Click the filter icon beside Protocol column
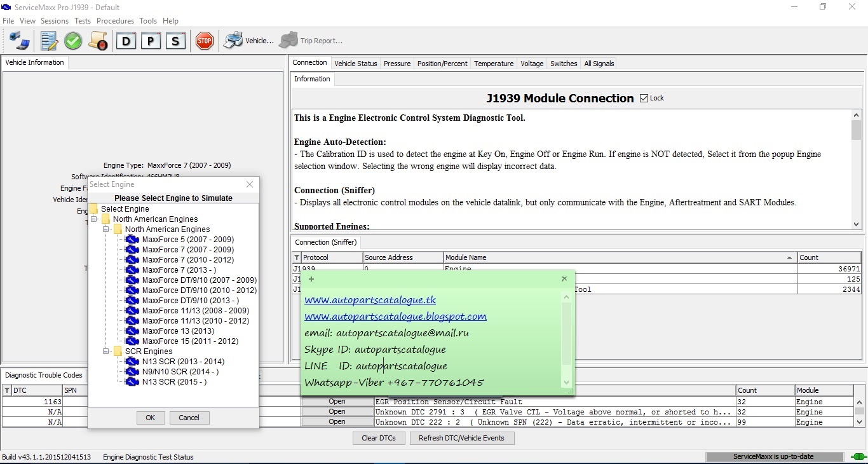This screenshot has height=464, width=868. pyautogui.click(x=297, y=257)
